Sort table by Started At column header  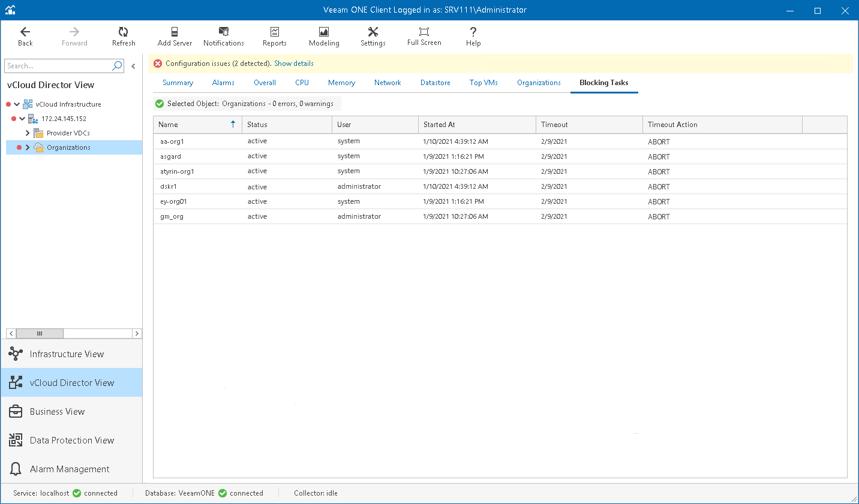pos(477,125)
